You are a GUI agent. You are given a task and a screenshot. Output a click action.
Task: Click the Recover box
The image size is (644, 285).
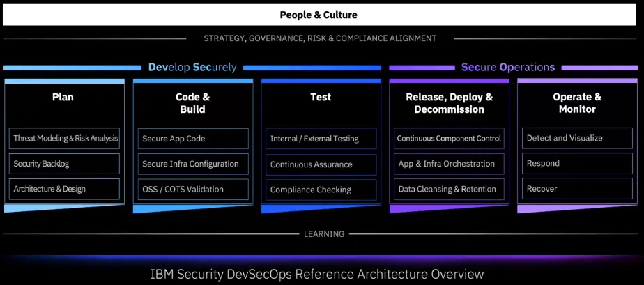click(577, 189)
